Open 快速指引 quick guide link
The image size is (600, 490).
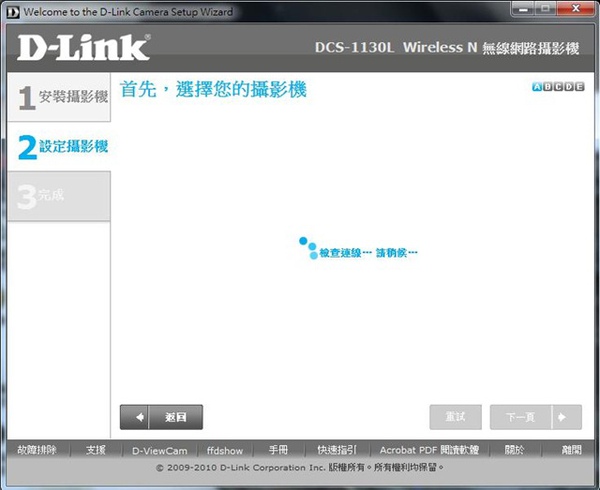(x=337, y=450)
